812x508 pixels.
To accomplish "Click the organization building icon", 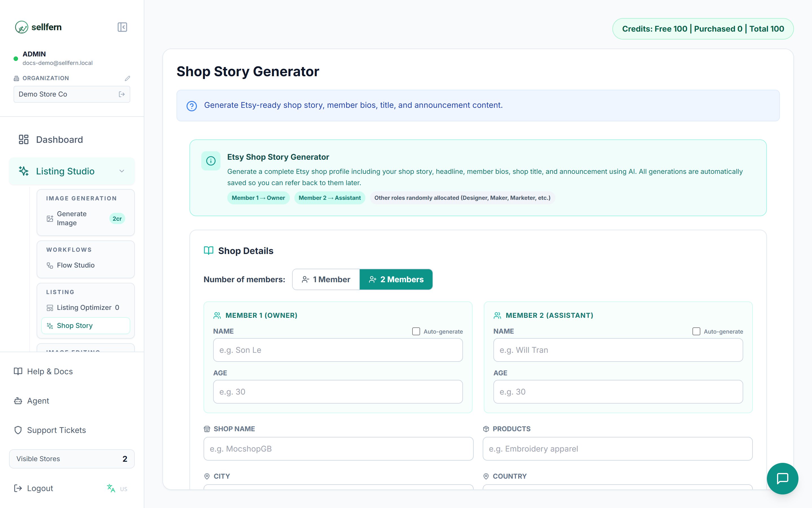I will point(16,78).
